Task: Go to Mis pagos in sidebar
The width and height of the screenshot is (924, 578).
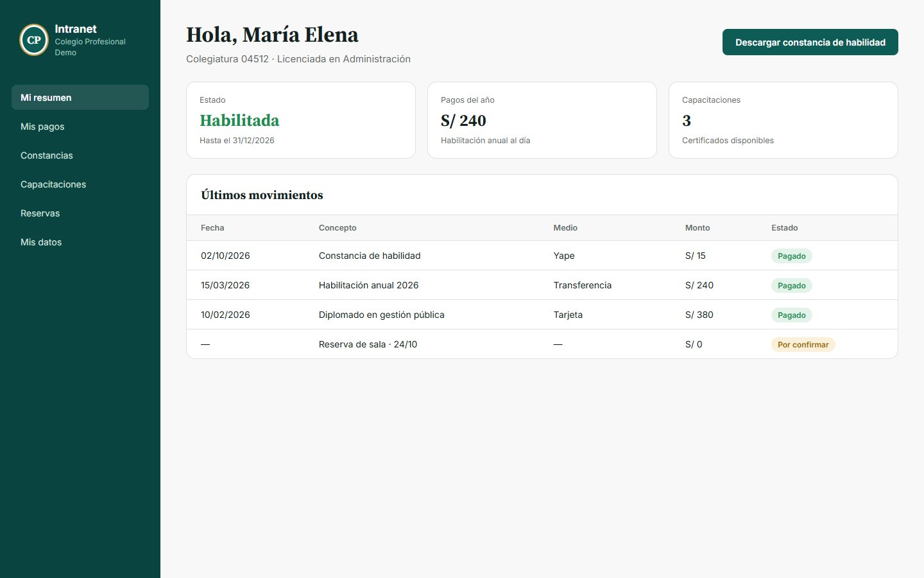Action: [80, 127]
